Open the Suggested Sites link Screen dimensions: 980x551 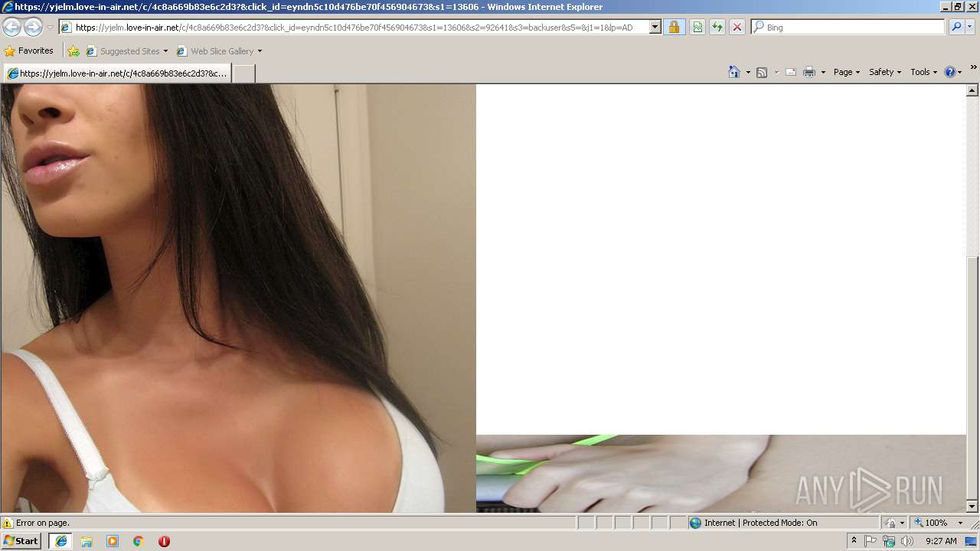(x=126, y=51)
